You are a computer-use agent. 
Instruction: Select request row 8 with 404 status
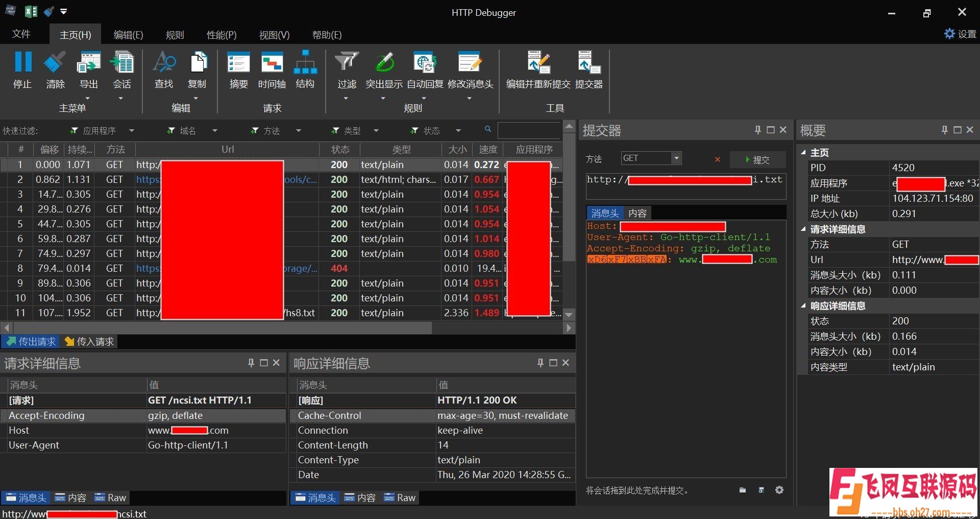pos(281,268)
